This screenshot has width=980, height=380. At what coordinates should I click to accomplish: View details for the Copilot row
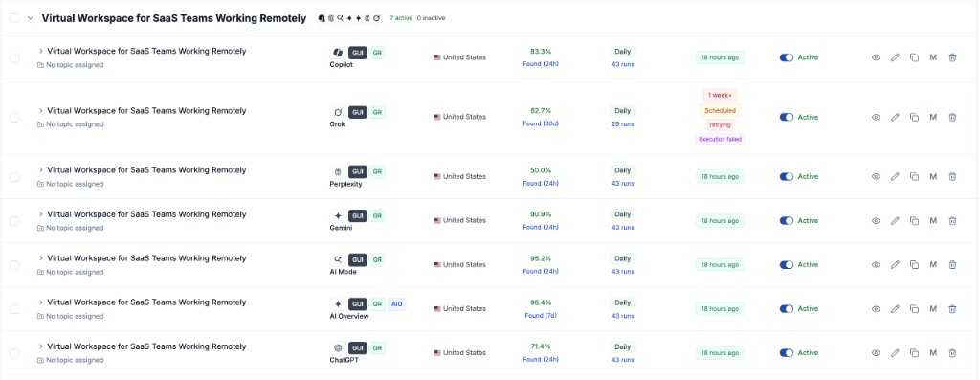(x=876, y=57)
